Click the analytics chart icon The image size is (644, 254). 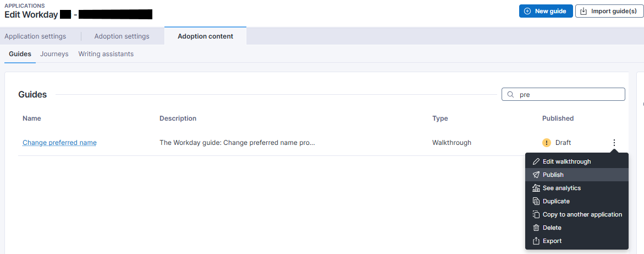pyautogui.click(x=536, y=188)
